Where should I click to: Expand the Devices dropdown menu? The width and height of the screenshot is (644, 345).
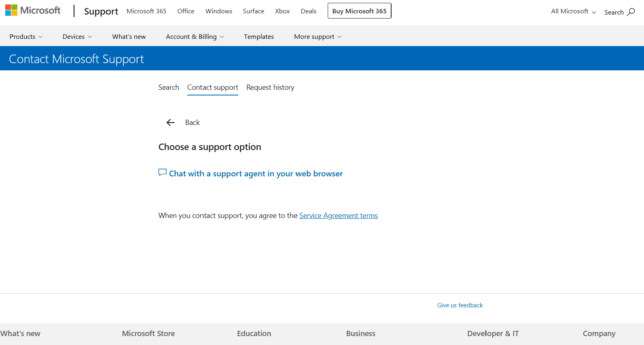click(77, 36)
